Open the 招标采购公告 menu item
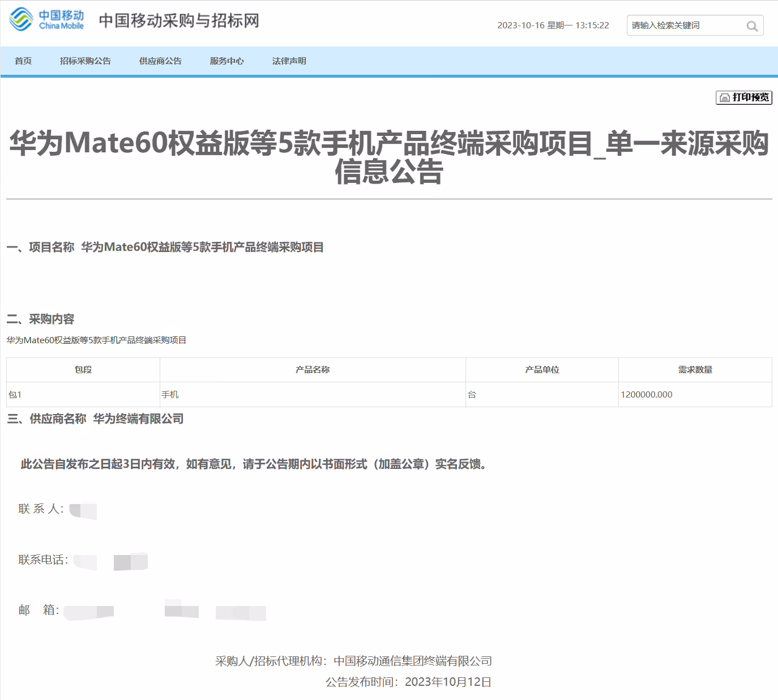 86,61
